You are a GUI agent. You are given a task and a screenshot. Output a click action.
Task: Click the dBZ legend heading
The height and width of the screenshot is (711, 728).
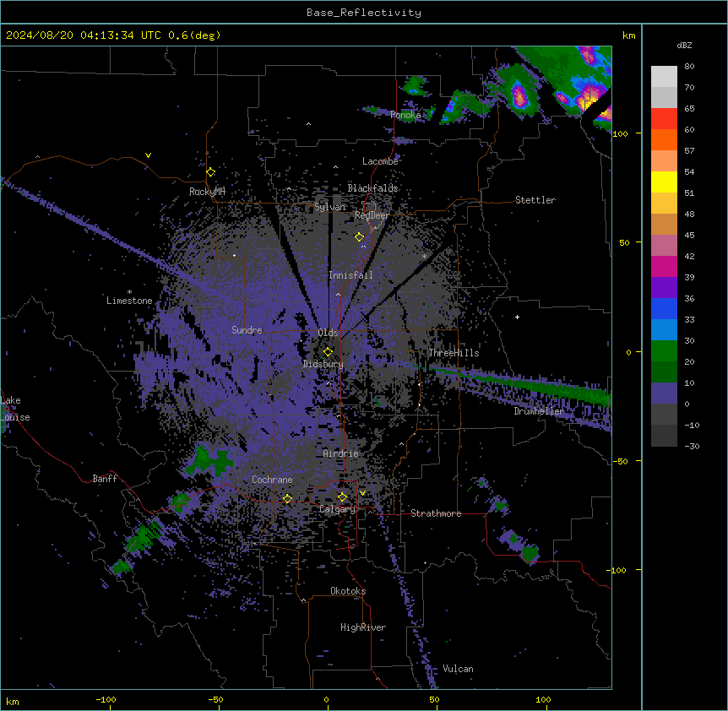click(684, 45)
